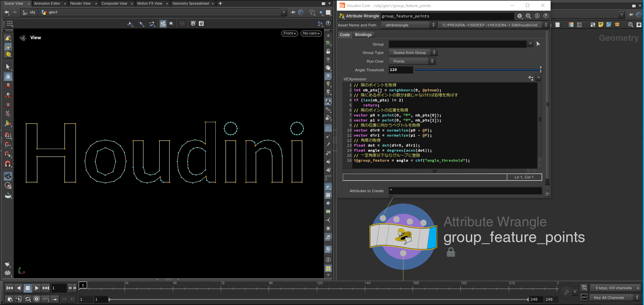Click the group selection arrow icon
Viewport: 644px width, 305px height.
point(538,44)
